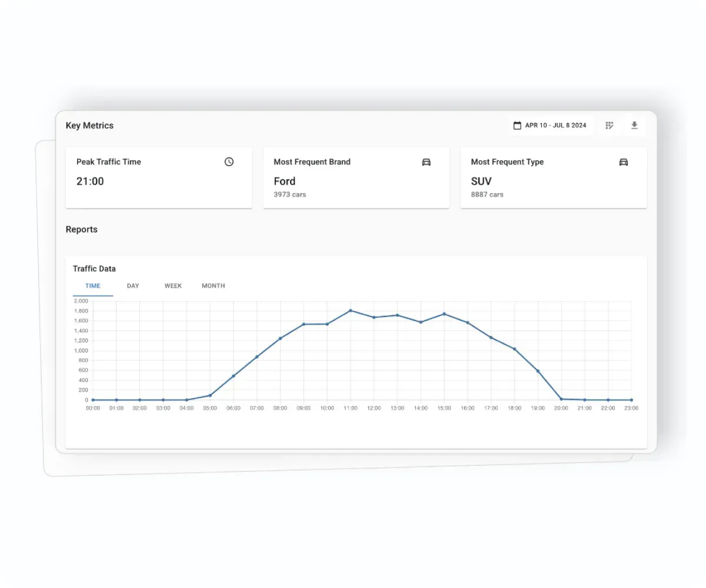Click the 00:00 x-axis label

[x=93, y=408]
